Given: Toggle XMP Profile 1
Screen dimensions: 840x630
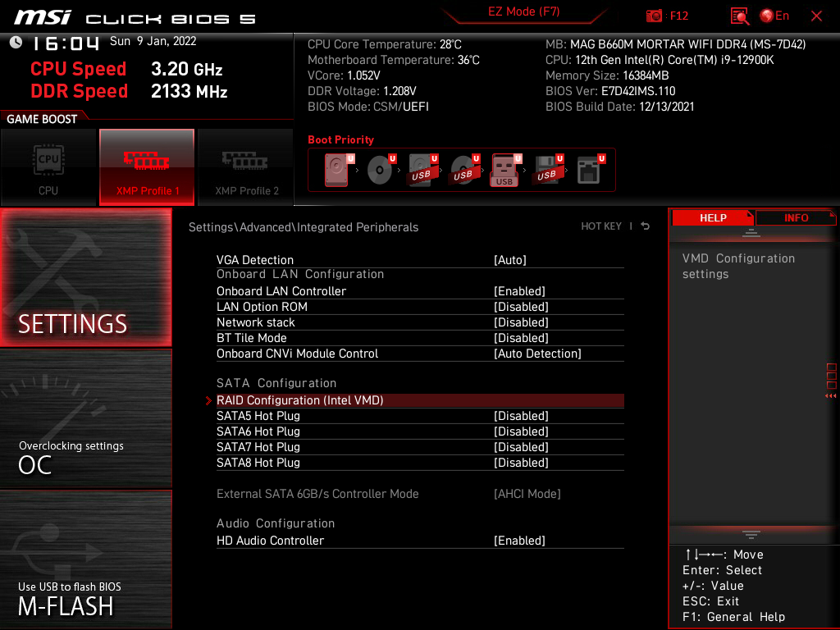Looking at the screenshot, I should 147,167.
